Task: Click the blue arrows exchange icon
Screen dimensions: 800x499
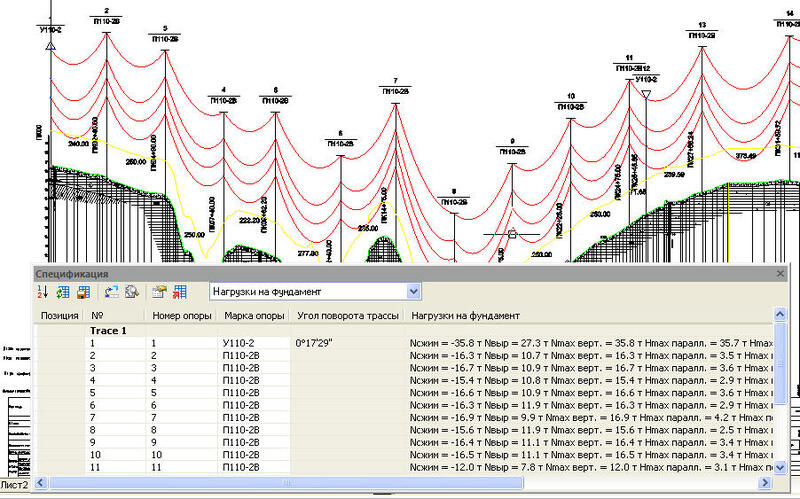Action: coord(111,292)
